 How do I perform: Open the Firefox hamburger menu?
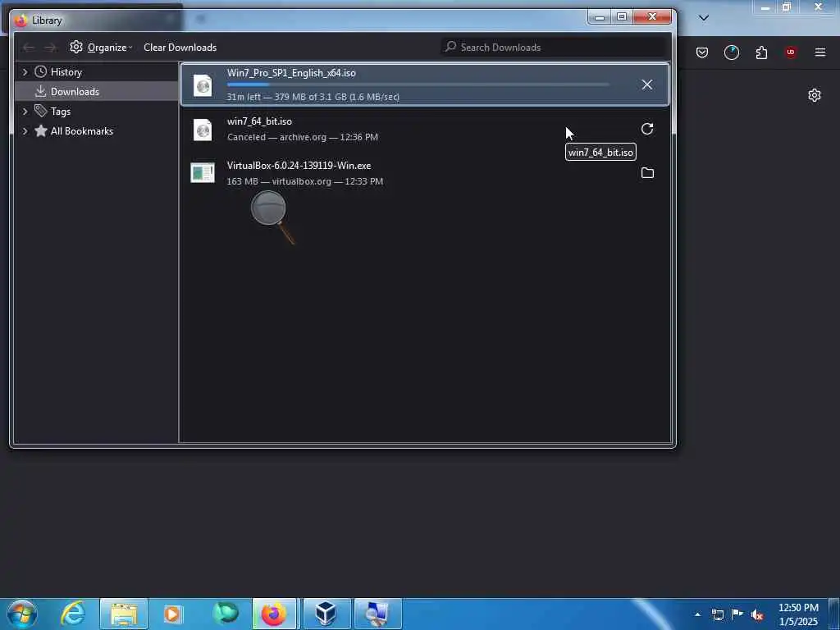point(820,52)
